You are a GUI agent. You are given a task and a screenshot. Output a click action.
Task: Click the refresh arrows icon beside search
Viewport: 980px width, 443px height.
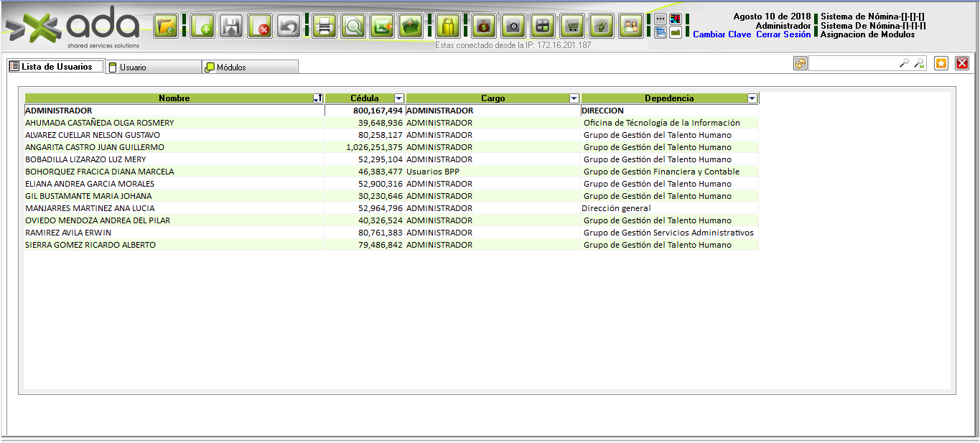click(x=800, y=63)
